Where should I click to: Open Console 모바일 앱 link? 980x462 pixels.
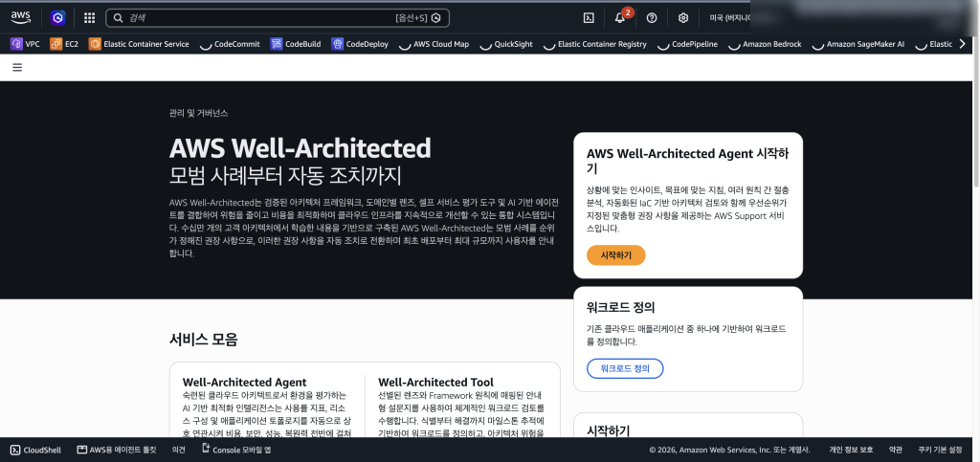click(x=236, y=450)
